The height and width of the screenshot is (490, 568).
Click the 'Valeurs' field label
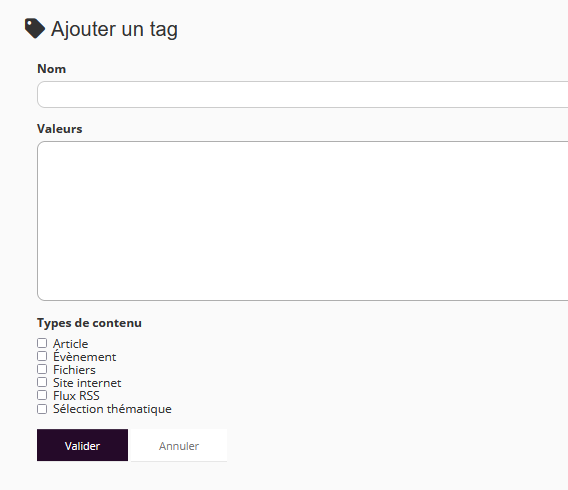[60, 129]
